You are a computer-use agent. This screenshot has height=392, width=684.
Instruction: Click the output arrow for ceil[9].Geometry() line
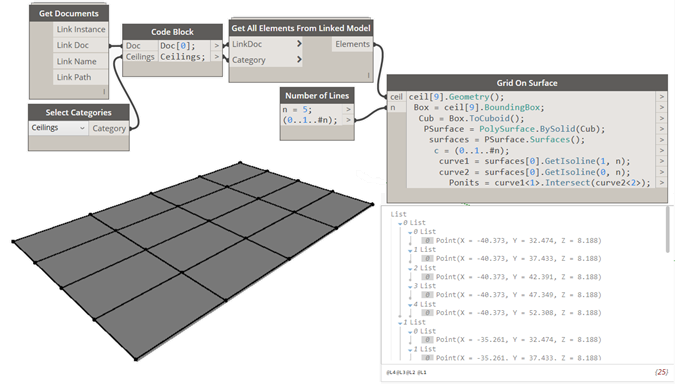662,97
